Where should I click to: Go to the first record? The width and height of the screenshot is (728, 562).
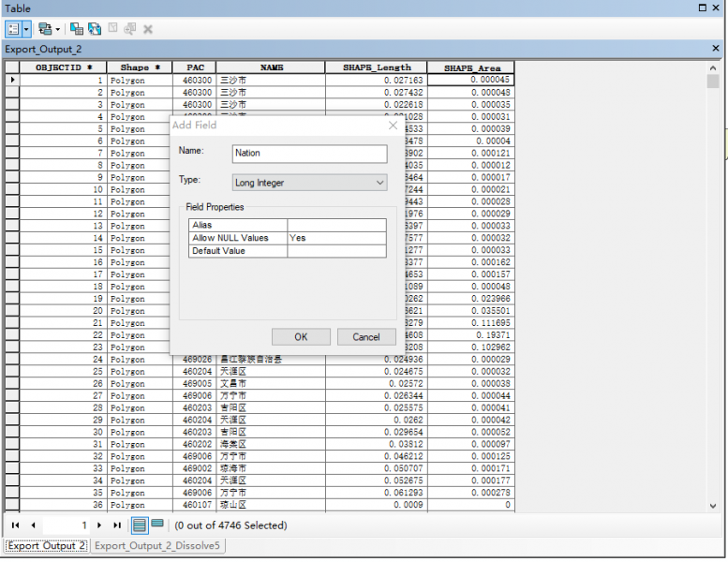(x=16, y=525)
